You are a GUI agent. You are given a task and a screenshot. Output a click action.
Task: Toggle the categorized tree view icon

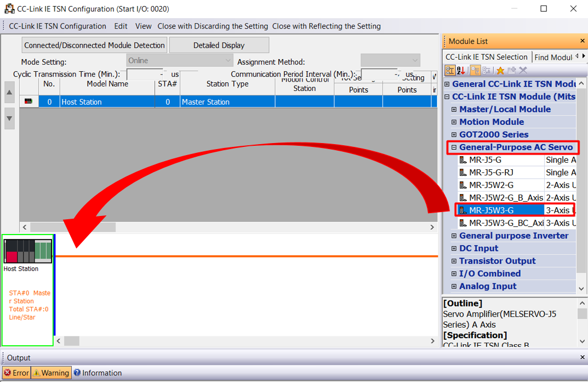[x=449, y=70]
